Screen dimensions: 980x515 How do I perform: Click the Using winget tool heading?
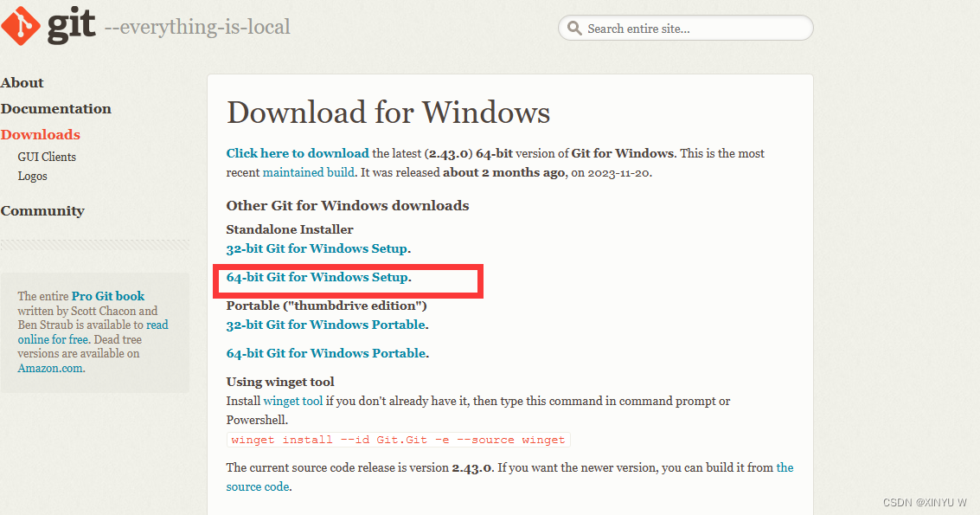(x=280, y=382)
